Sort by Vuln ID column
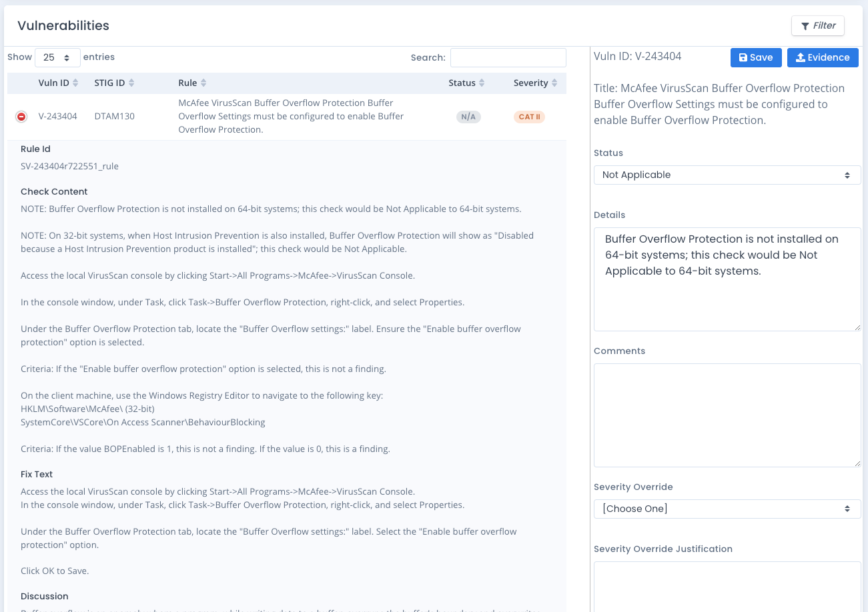This screenshot has height=612, width=868. pos(59,83)
